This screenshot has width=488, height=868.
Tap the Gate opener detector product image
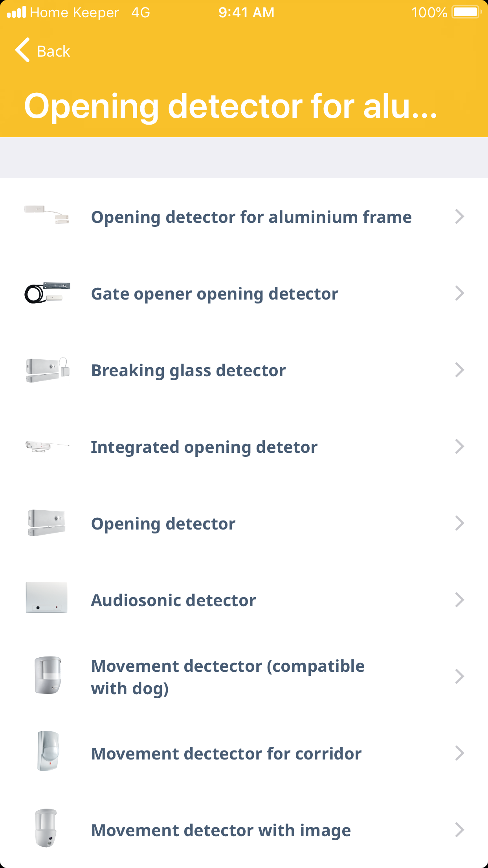click(48, 293)
